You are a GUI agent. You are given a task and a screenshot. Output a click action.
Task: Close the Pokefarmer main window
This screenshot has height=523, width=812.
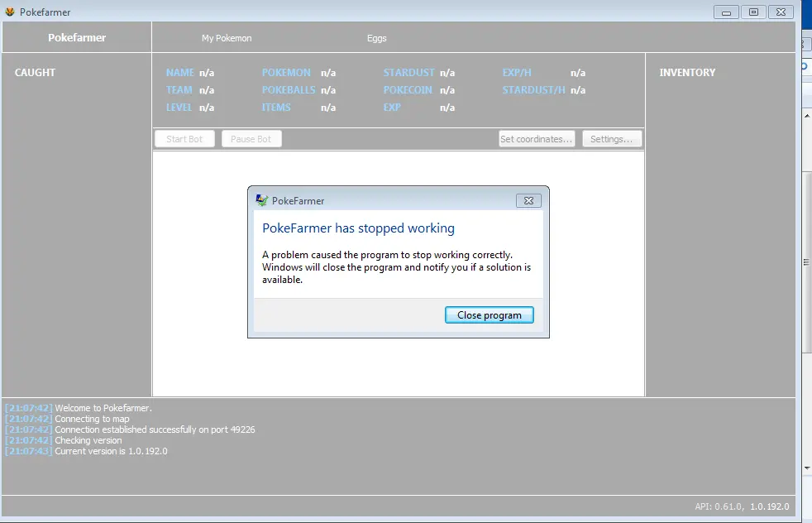tap(781, 12)
